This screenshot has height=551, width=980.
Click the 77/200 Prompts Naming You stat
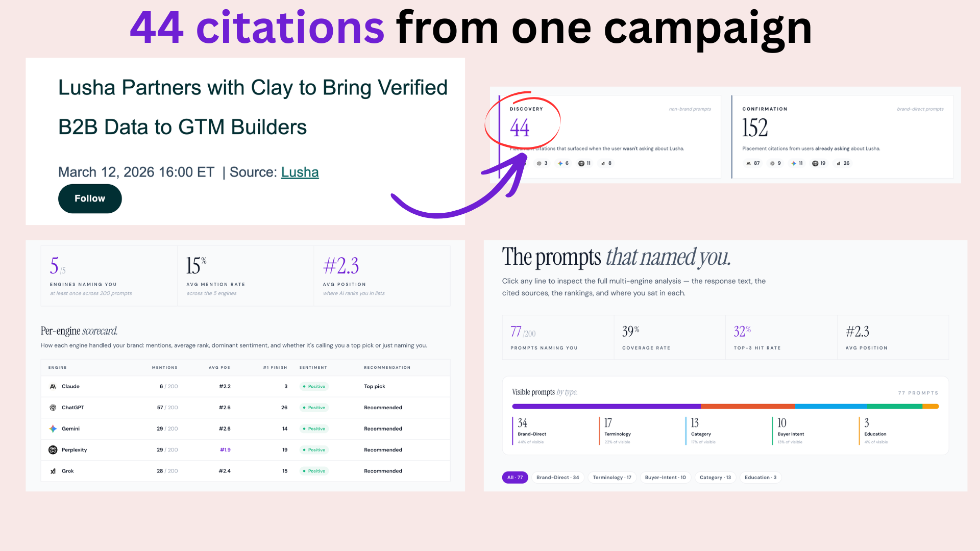point(557,338)
